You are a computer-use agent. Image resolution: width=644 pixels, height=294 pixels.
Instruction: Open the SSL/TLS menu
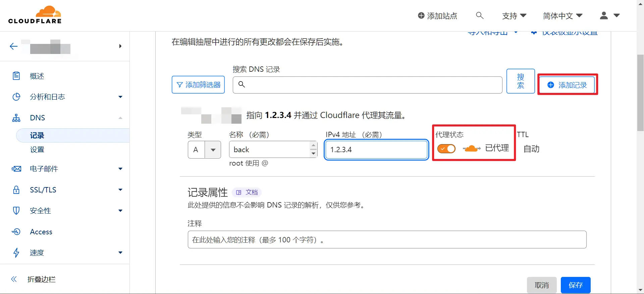pos(43,190)
